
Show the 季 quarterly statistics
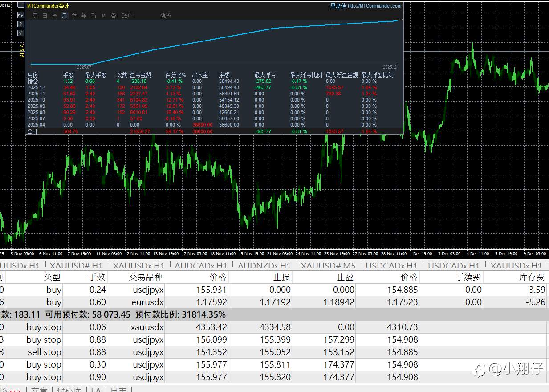[74, 16]
